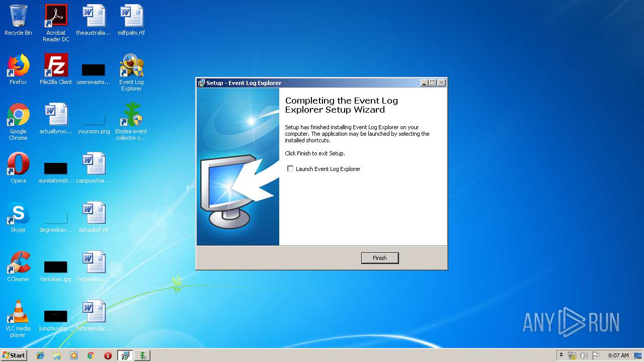Select the theaustralia Word document icon
This screenshot has height=362, width=644.
click(94, 20)
